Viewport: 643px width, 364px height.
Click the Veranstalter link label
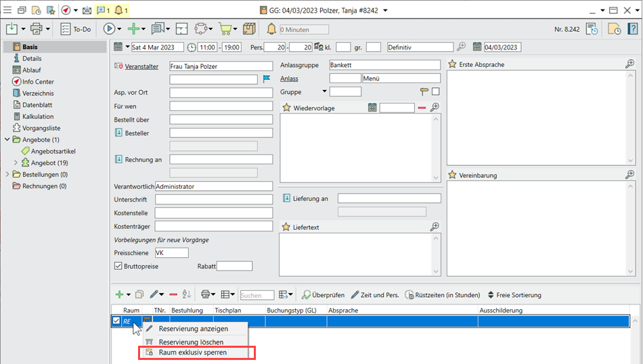141,66
